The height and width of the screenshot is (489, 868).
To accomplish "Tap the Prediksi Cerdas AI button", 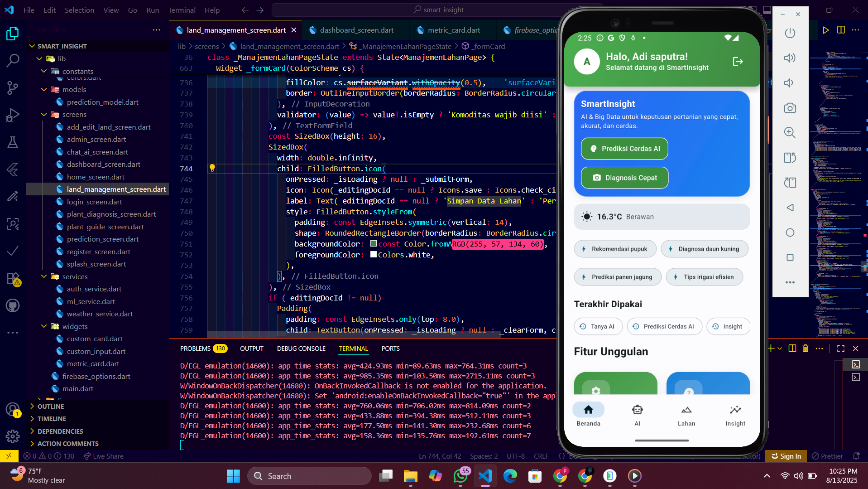I will click(x=624, y=149).
